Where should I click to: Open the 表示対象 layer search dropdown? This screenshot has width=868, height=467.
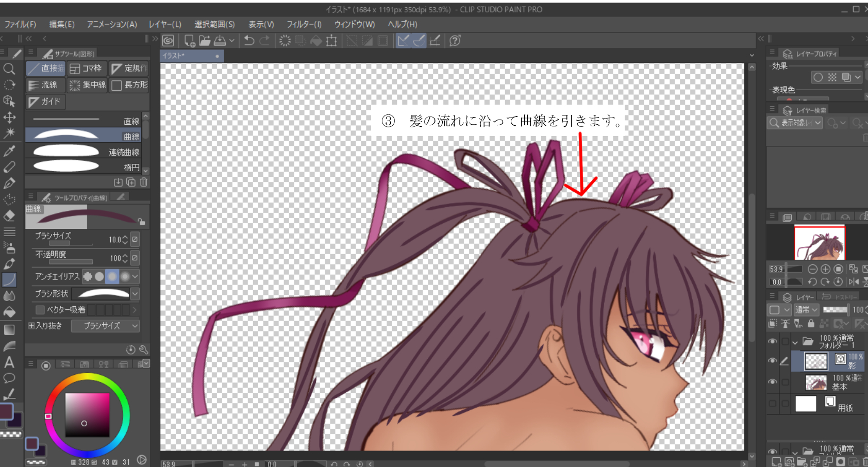pyautogui.click(x=794, y=123)
